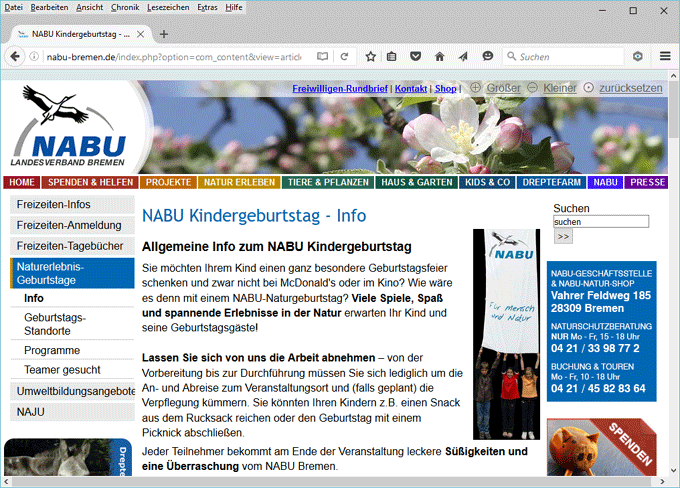Open KIDS & CO navigation tab

487,182
